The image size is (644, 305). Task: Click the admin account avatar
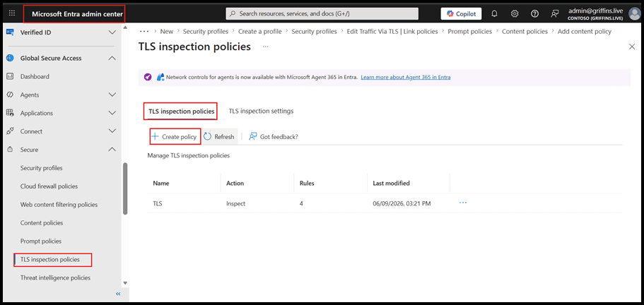coord(634,13)
